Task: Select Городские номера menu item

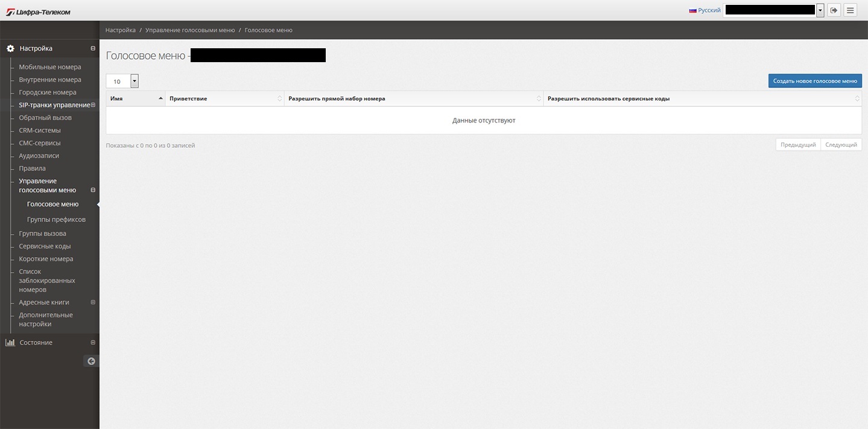Action: [x=48, y=92]
